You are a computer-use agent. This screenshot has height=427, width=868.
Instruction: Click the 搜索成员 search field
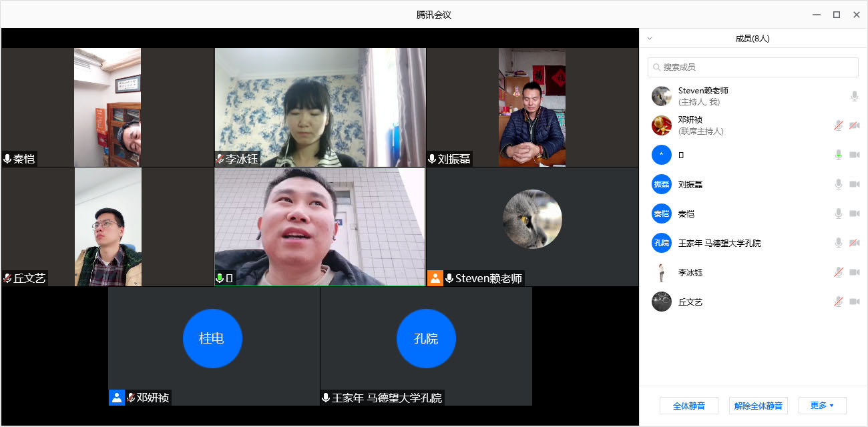click(x=752, y=67)
